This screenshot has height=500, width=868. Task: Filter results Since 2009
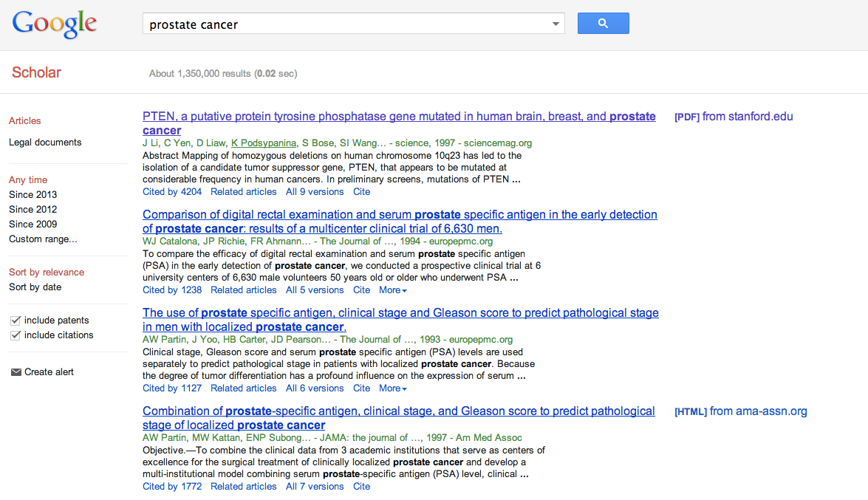(x=33, y=225)
